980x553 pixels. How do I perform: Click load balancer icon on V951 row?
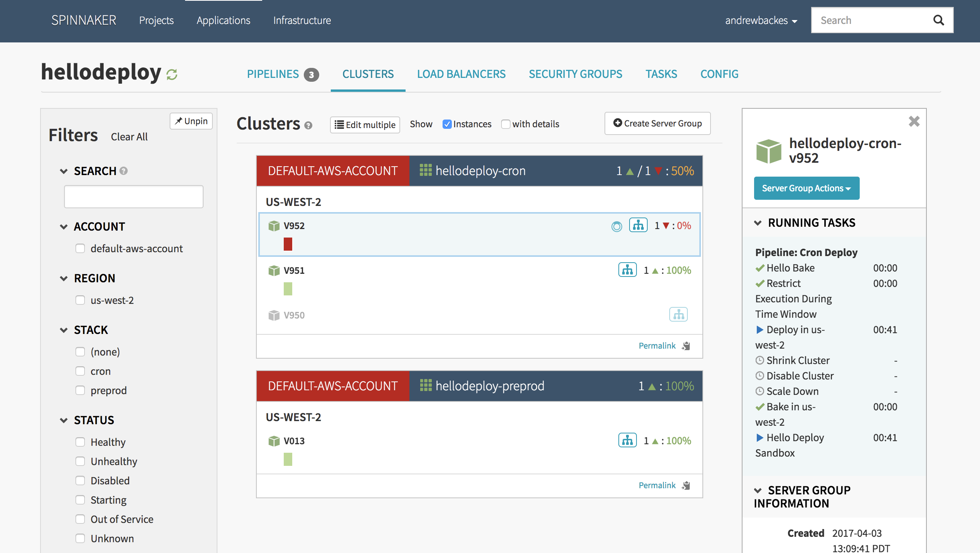[x=627, y=270]
